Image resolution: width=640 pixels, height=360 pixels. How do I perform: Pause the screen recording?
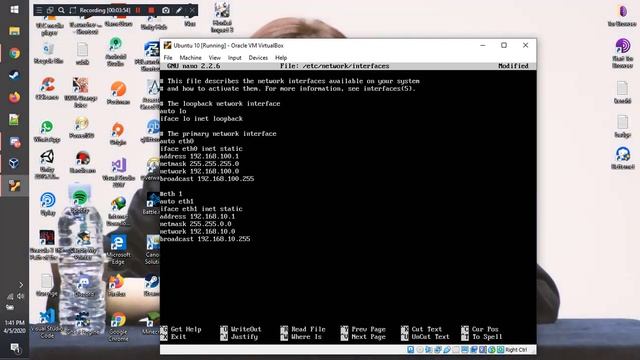pyautogui.click(x=138, y=10)
